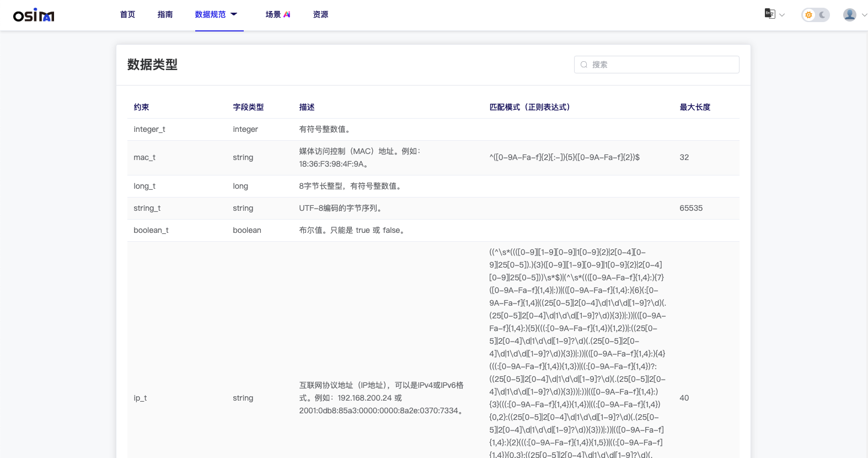Open the 首页 menu item
This screenshot has width=868, height=458.
[x=127, y=14]
